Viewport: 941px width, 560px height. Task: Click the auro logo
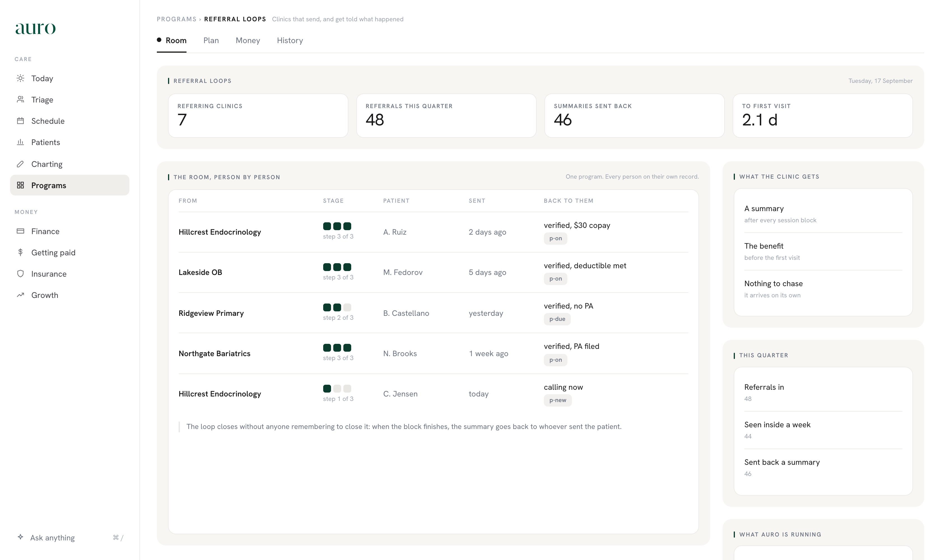[x=35, y=28]
